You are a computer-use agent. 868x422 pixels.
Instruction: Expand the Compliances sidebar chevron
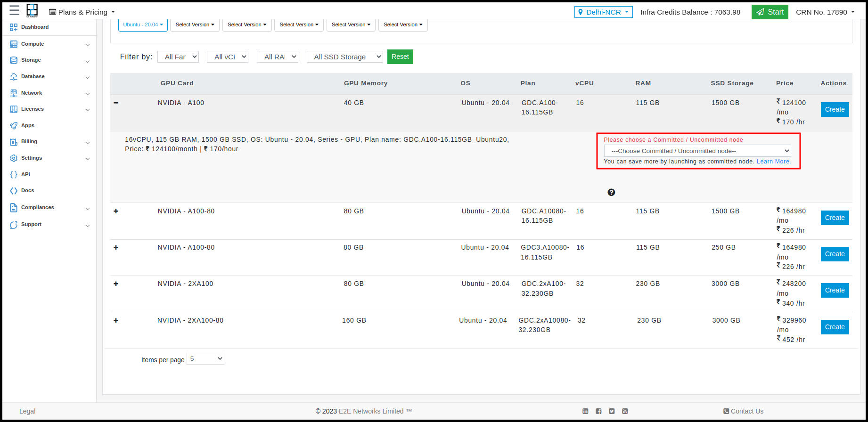click(88, 208)
